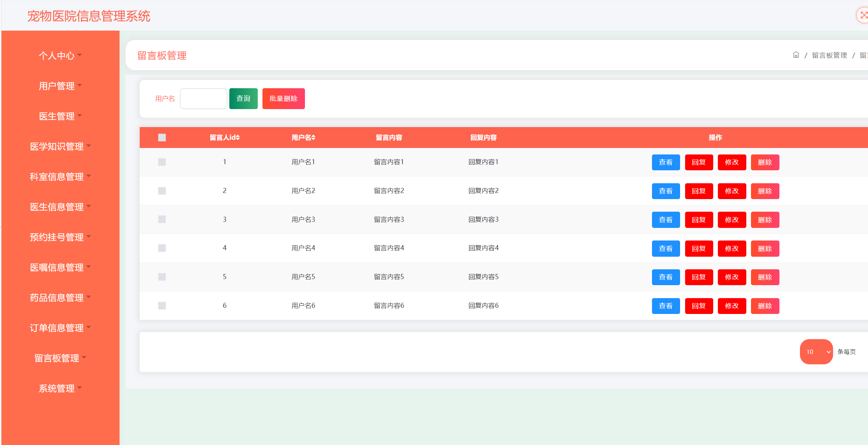Sort by 用户名 column arrows
Screen dimensions: 868x445
point(314,138)
